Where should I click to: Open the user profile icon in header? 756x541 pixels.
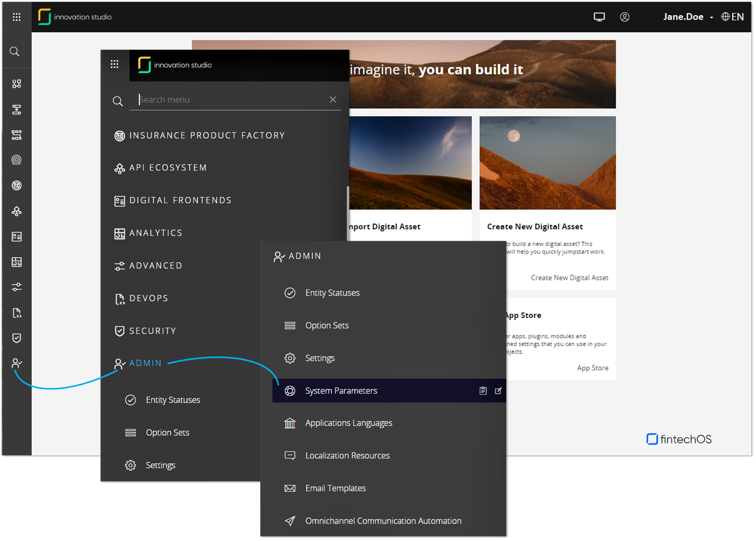coord(624,17)
